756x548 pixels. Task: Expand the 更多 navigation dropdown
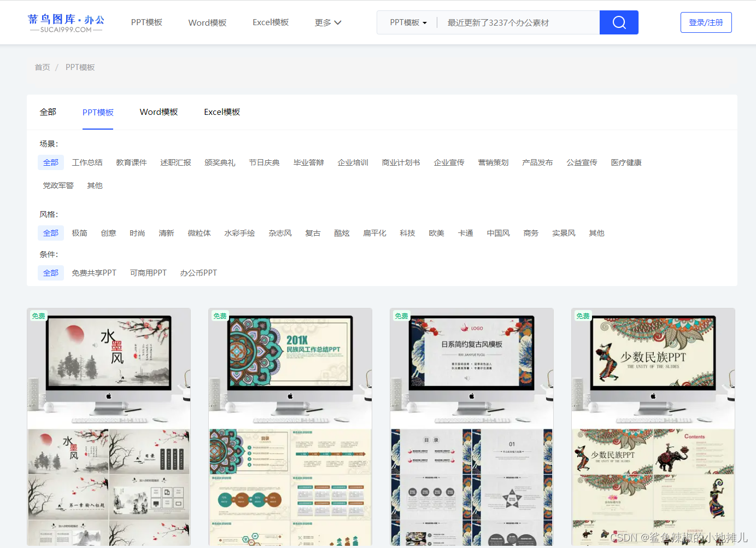[x=327, y=22]
